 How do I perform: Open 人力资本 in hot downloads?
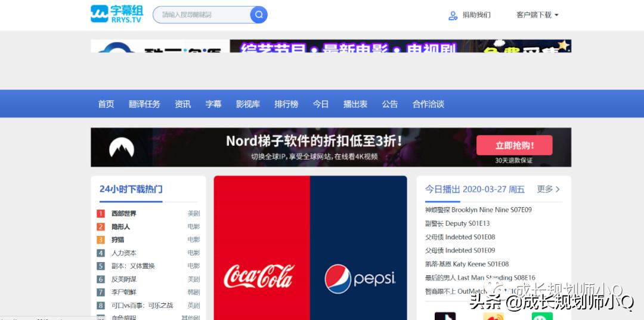(x=124, y=253)
